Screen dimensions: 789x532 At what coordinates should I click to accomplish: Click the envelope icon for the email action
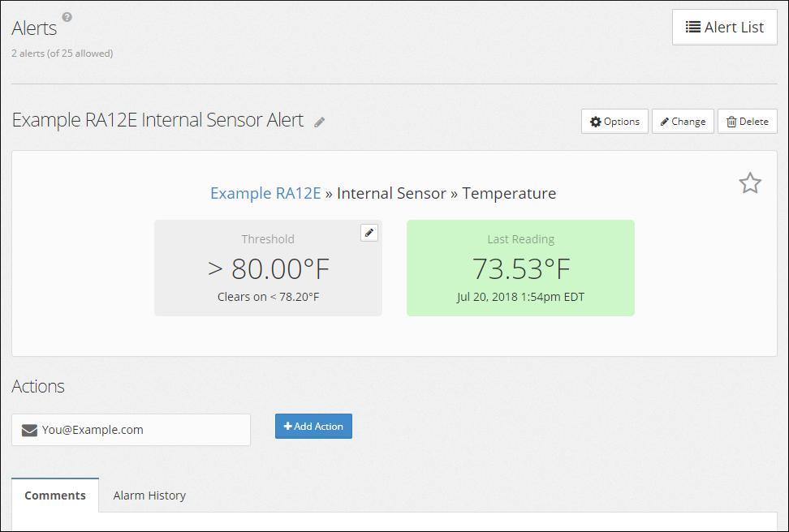click(x=30, y=430)
